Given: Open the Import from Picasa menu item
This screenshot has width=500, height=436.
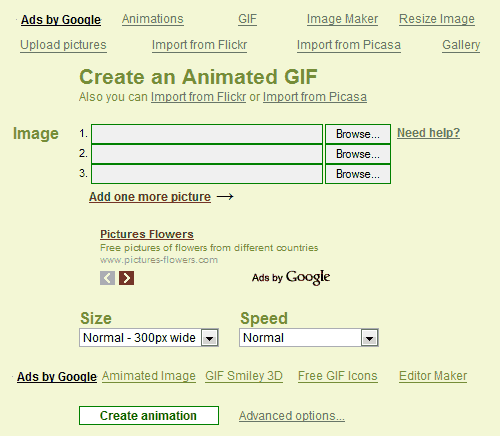Looking at the screenshot, I should click(349, 45).
